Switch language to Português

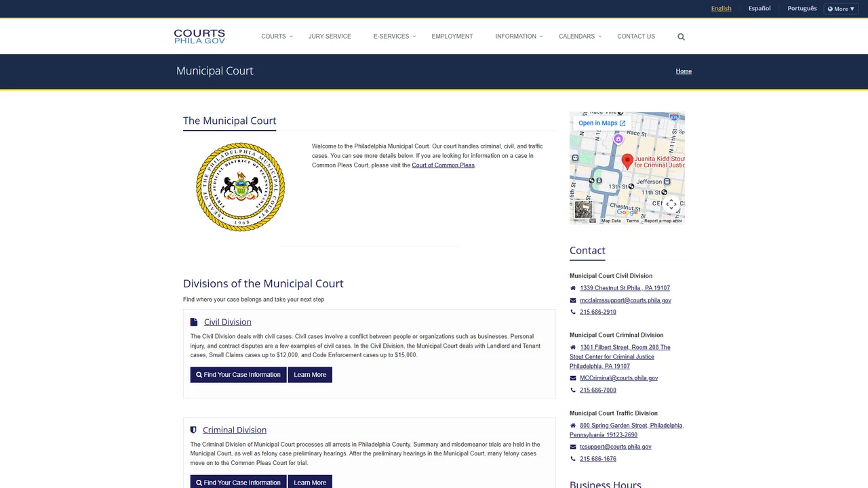[x=802, y=8]
